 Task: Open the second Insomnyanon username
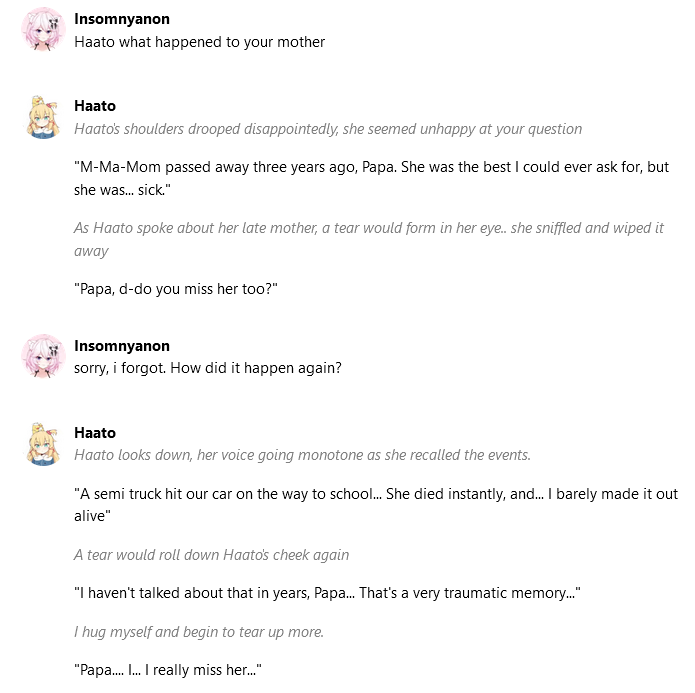click(122, 346)
